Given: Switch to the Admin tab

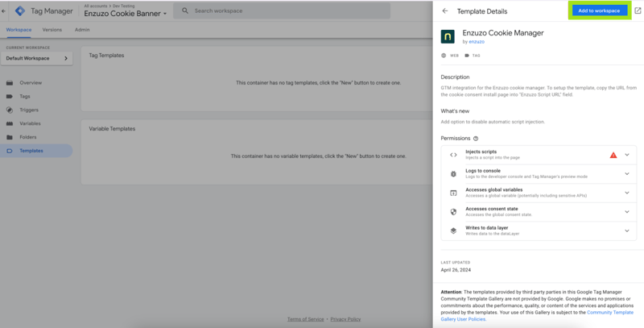Looking at the screenshot, I should [x=82, y=30].
